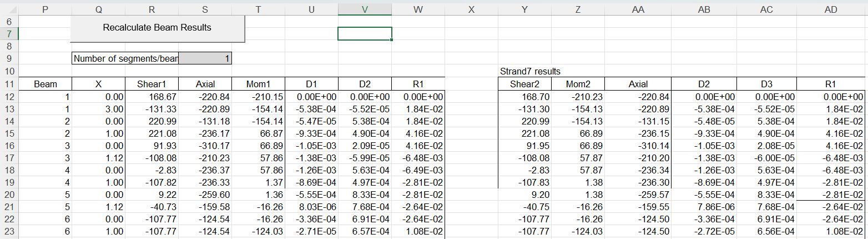The width and height of the screenshot is (868, 239).
Task: Select the cell containing -310.17
Action: 205,146
